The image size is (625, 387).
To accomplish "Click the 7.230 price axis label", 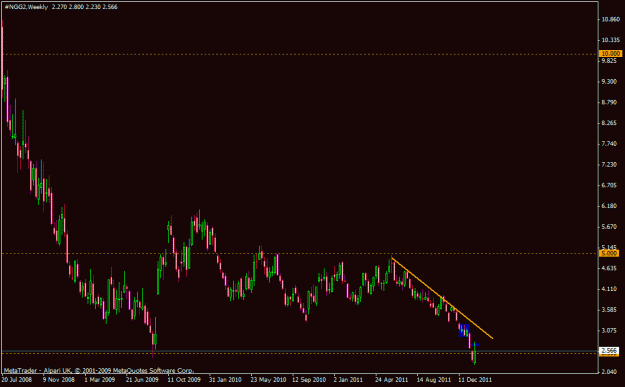I will tap(610, 164).
